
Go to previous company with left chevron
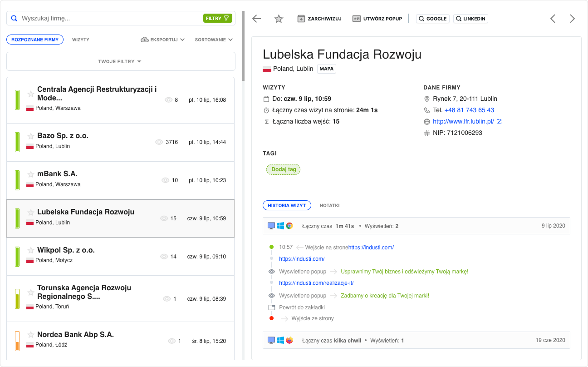coord(553,19)
